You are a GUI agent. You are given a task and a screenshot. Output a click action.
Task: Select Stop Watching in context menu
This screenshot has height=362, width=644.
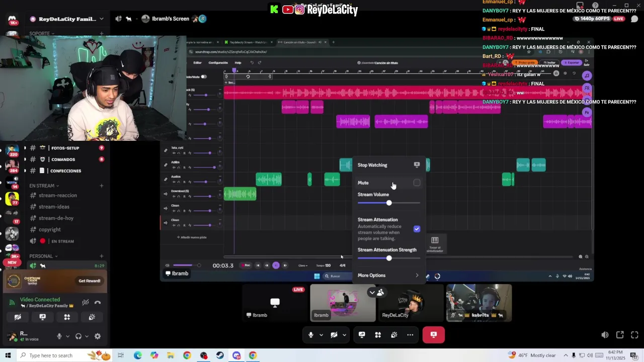388,165
